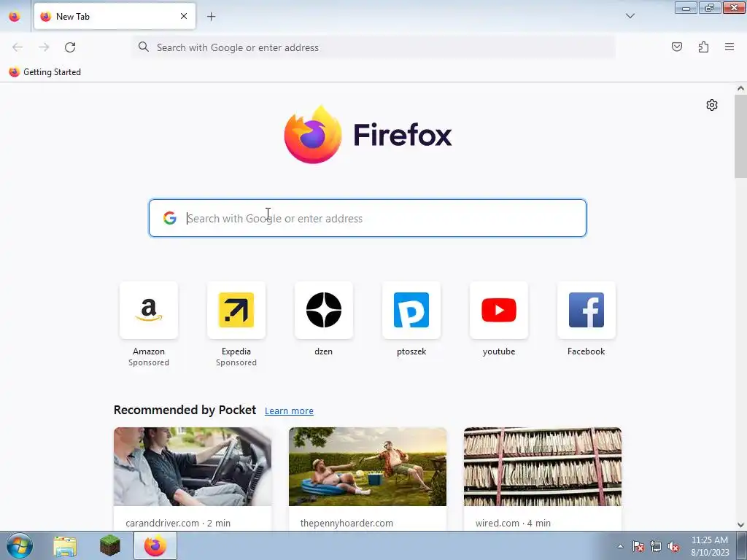Open the network tray icon

(x=656, y=546)
